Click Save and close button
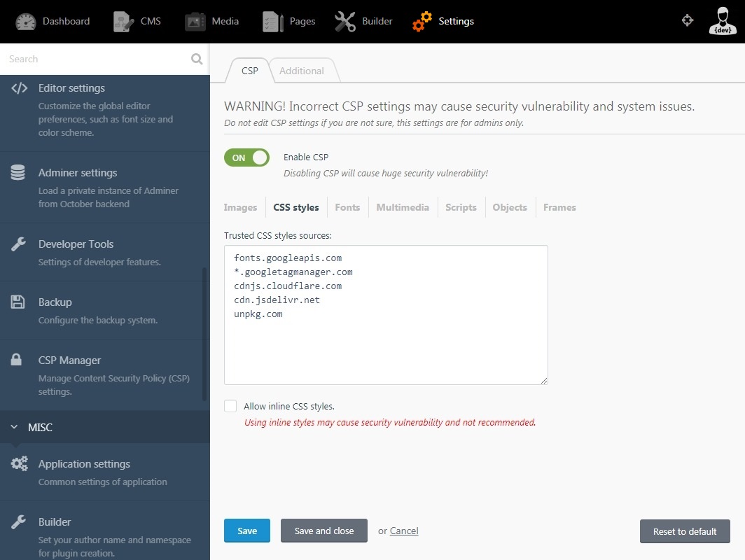Viewport: 745px width, 560px height. [x=324, y=531]
